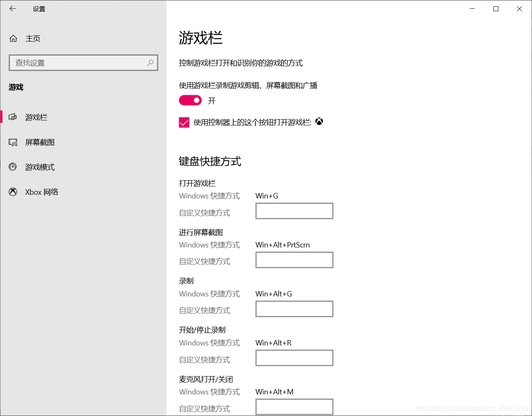Click the 设置 window title text
This screenshot has height=416, width=532.
coord(39,9)
